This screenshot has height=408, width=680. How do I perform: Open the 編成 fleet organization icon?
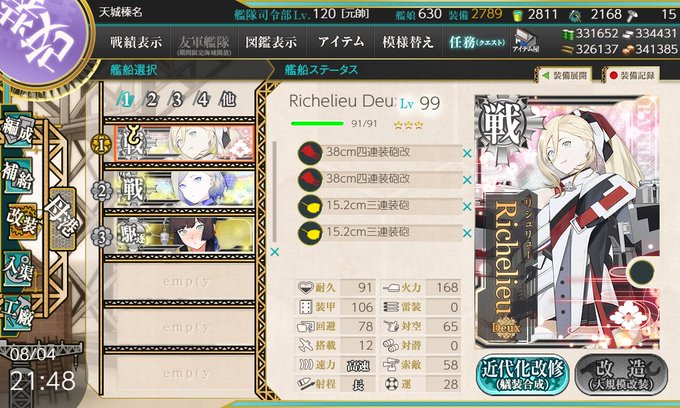click(18, 131)
